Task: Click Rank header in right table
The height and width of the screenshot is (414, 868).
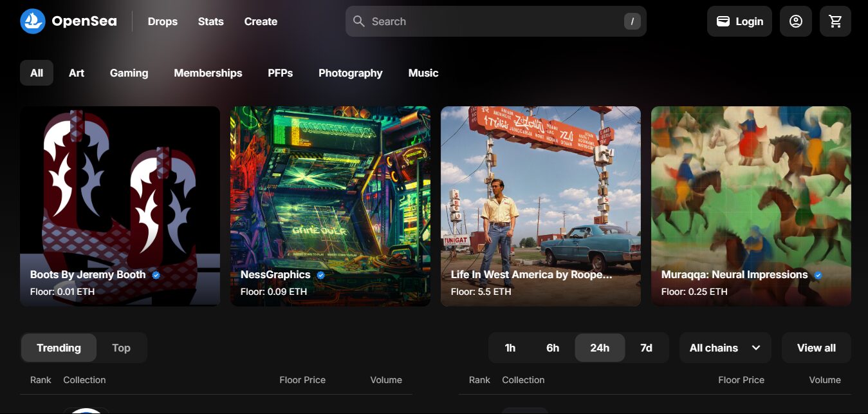Action: pos(479,380)
